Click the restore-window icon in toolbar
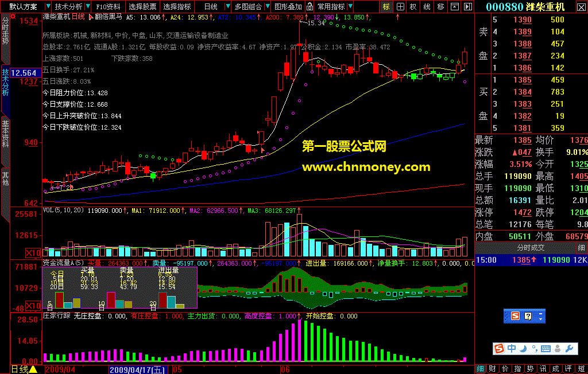The image size is (588, 374). (x=454, y=6)
